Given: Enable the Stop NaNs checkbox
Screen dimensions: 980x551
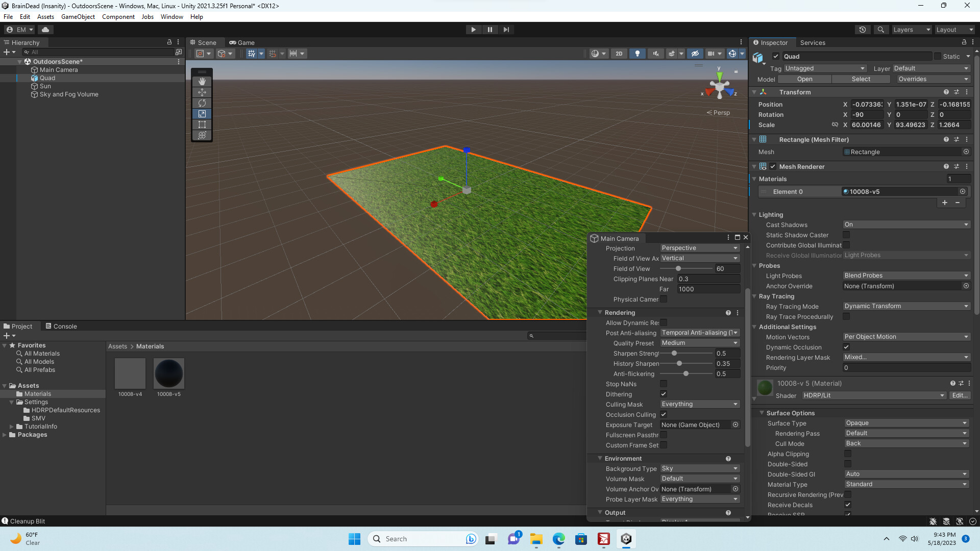Looking at the screenshot, I should click(664, 384).
